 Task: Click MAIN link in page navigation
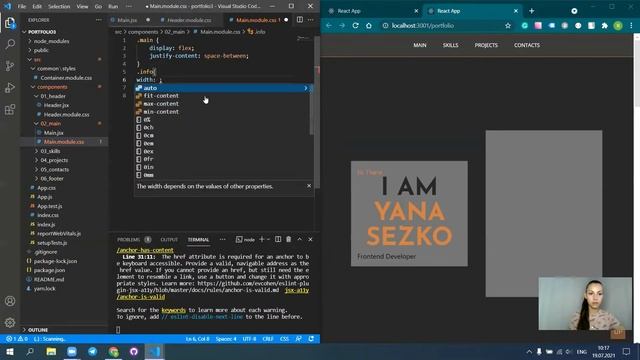(x=420, y=45)
